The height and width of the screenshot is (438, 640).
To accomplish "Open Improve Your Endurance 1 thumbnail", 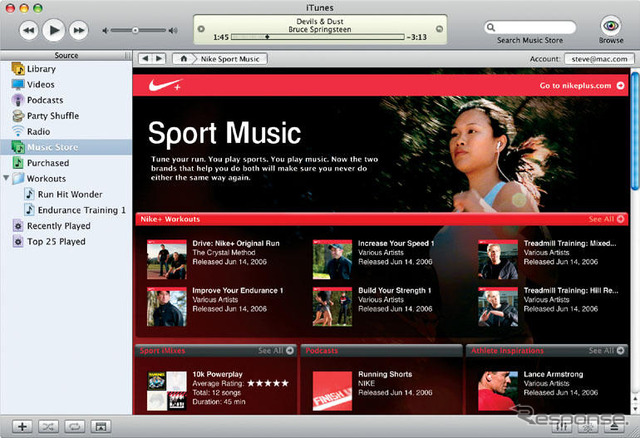I will (167, 307).
